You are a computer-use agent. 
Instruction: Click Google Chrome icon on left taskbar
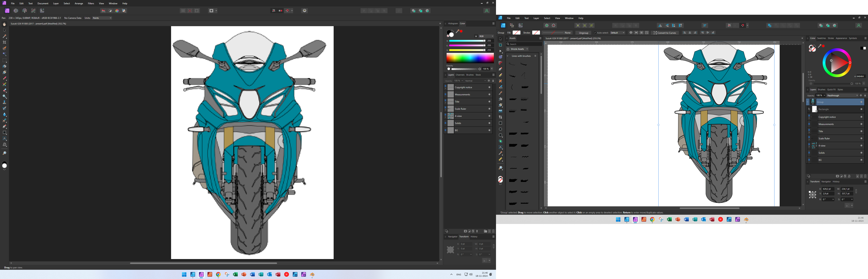[218, 275]
